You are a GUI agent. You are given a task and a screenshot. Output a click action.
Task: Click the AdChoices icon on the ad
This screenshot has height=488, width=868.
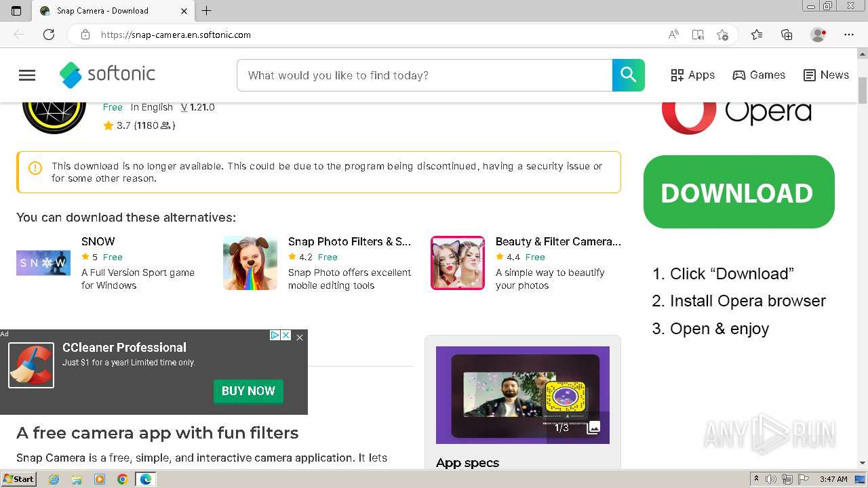coord(275,335)
